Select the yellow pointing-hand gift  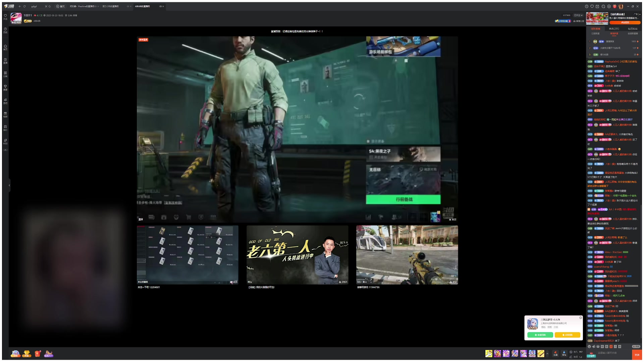pos(489,354)
